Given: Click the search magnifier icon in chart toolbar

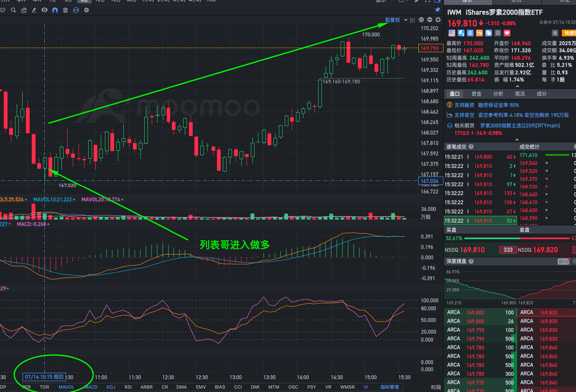Looking at the screenshot, I should point(13,10).
